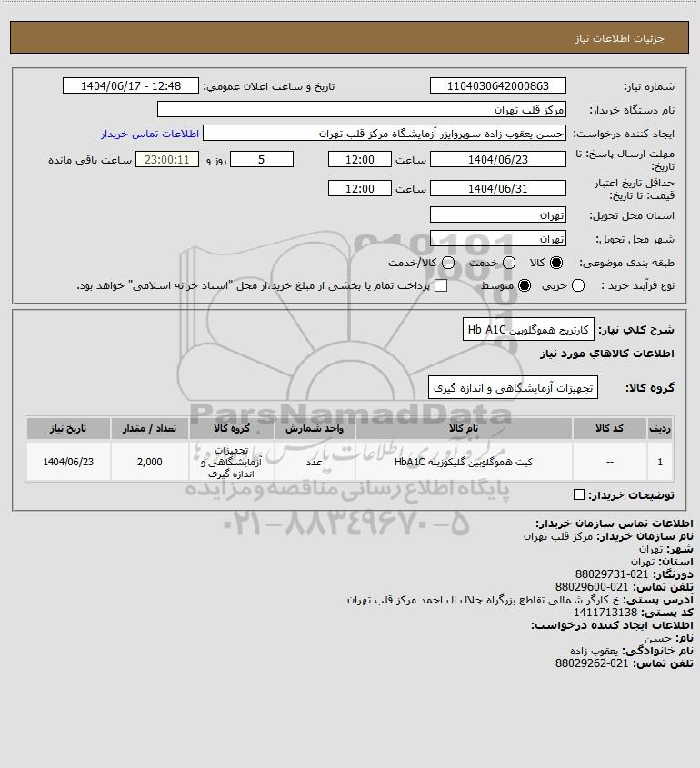This screenshot has height=768, width=700.
Task: Tick the اسناد خزانه اسلامی payment checkbox
Action: (x=441, y=285)
